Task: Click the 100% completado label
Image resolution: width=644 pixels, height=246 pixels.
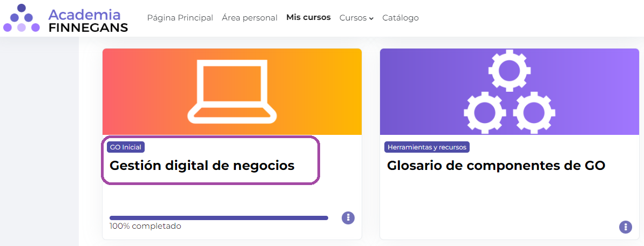Action: (145, 226)
